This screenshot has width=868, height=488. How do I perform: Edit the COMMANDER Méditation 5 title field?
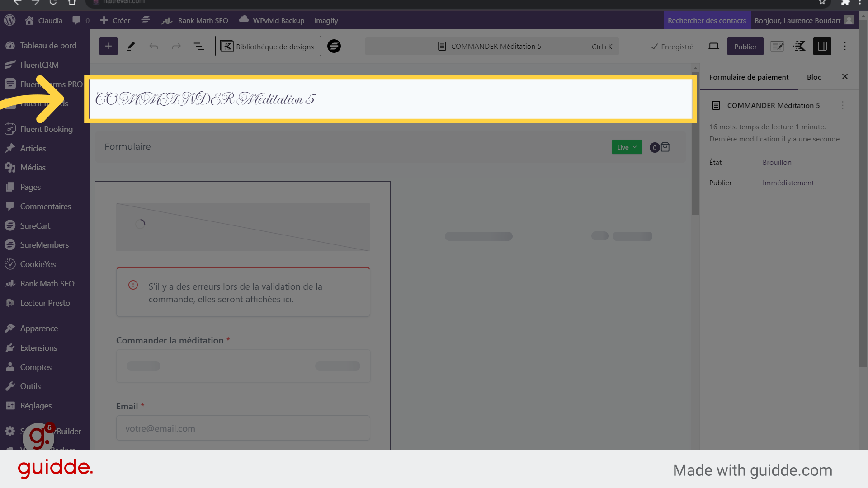coord(391,99)
